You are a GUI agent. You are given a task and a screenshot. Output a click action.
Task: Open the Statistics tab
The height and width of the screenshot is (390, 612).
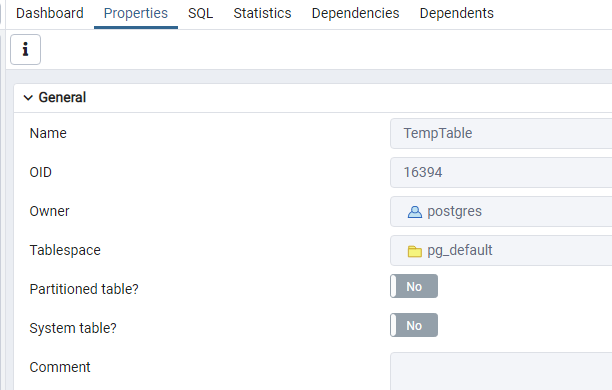[x=262, y=13]
